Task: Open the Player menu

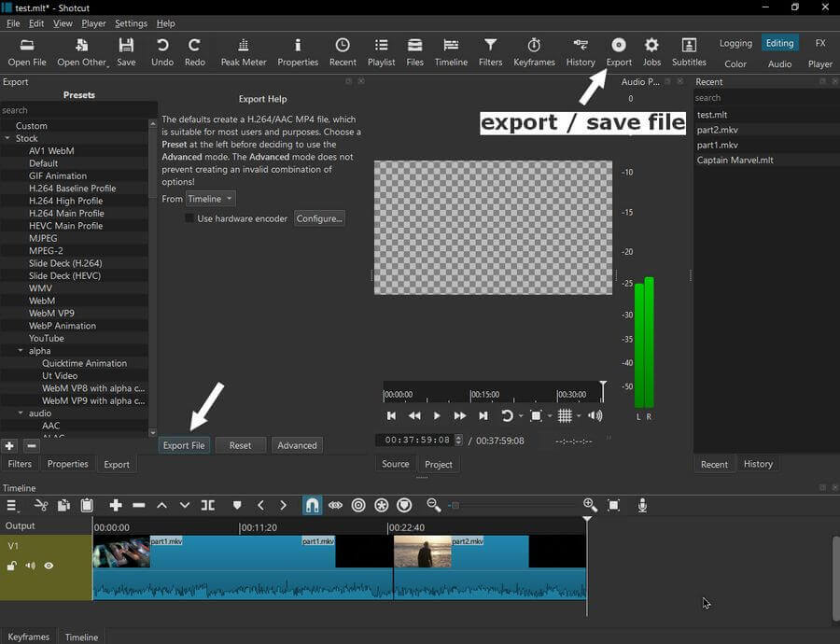Action: (x=93, y=23)
